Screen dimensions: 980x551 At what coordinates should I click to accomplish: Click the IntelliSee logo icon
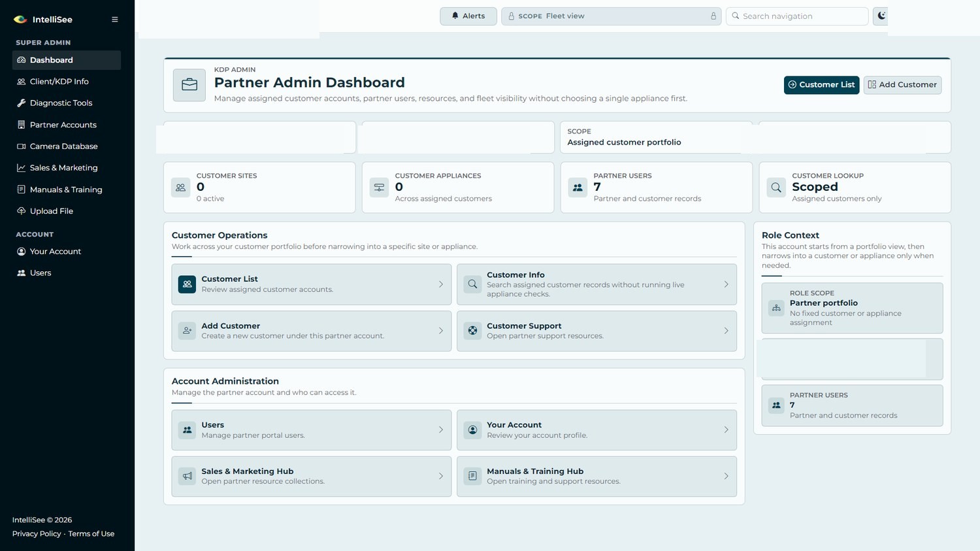[20, 20]
